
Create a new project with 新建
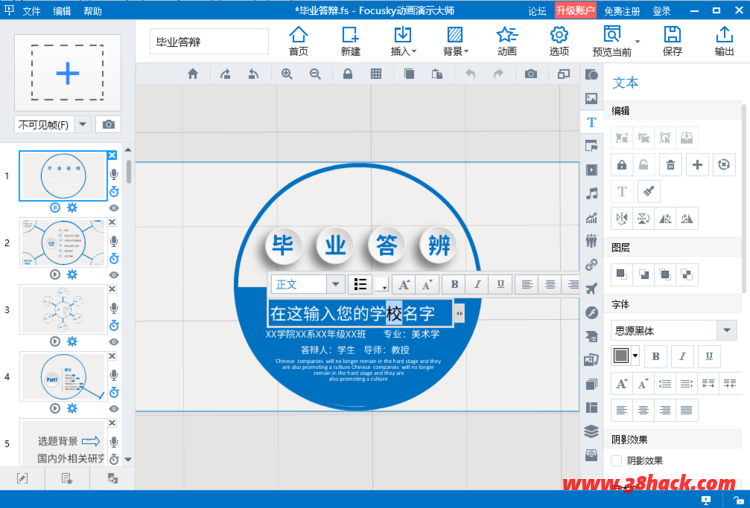click(x=350, y=41)
